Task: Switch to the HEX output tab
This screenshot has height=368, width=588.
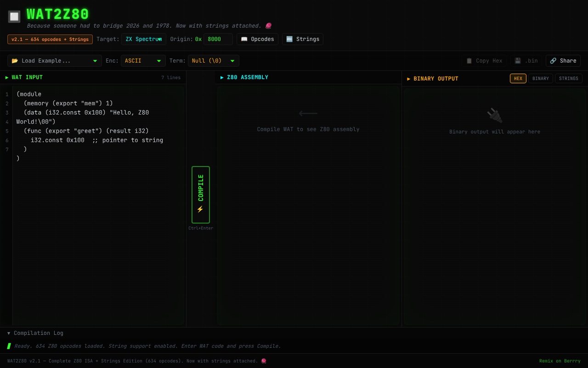Action: point(518,79)
